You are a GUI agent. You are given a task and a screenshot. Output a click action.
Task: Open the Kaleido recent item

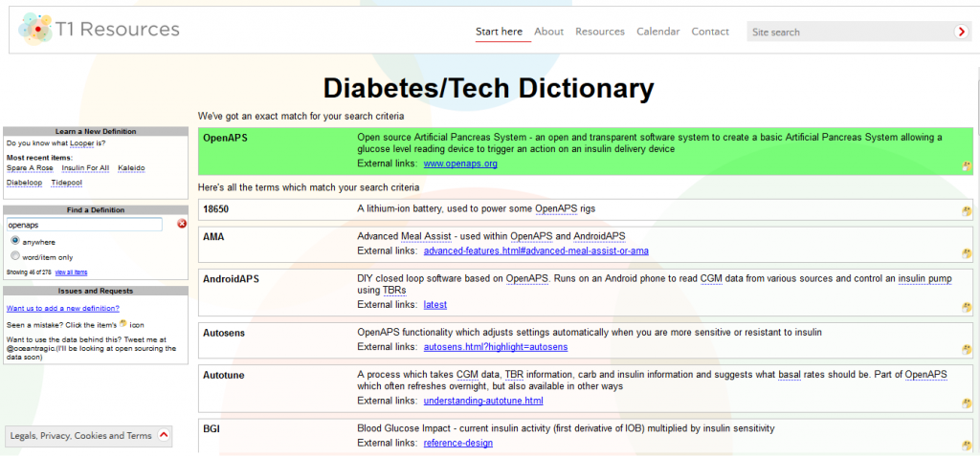click(131, 168)
